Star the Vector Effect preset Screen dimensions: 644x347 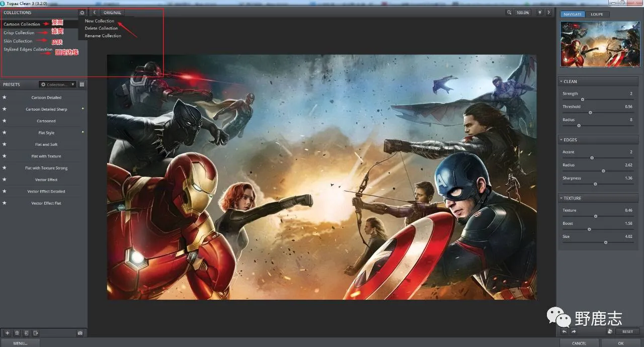coord(5,180)
